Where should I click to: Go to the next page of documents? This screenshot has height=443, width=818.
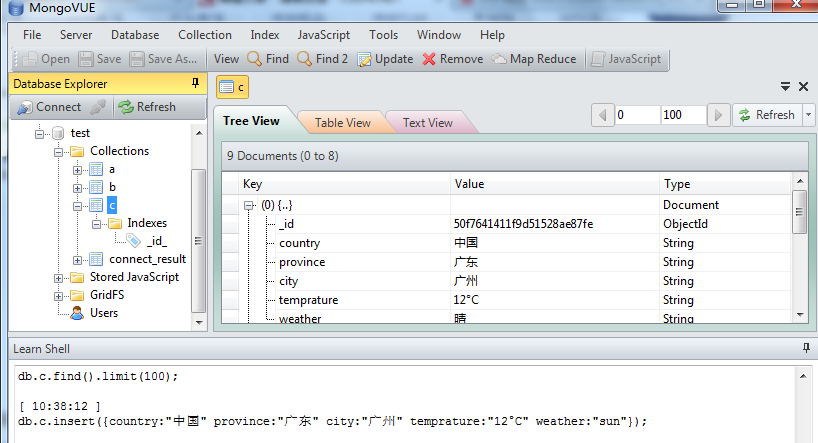pyautogui.click(x=718, y=115)
